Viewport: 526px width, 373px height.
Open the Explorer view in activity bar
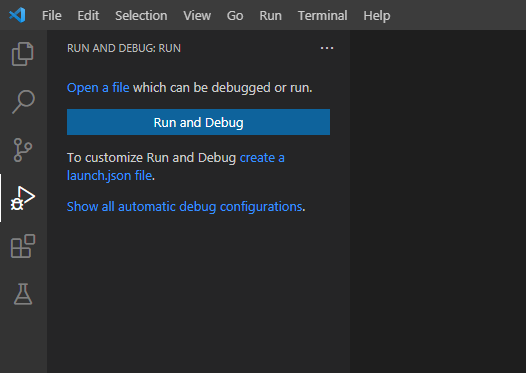click(23, 54)
